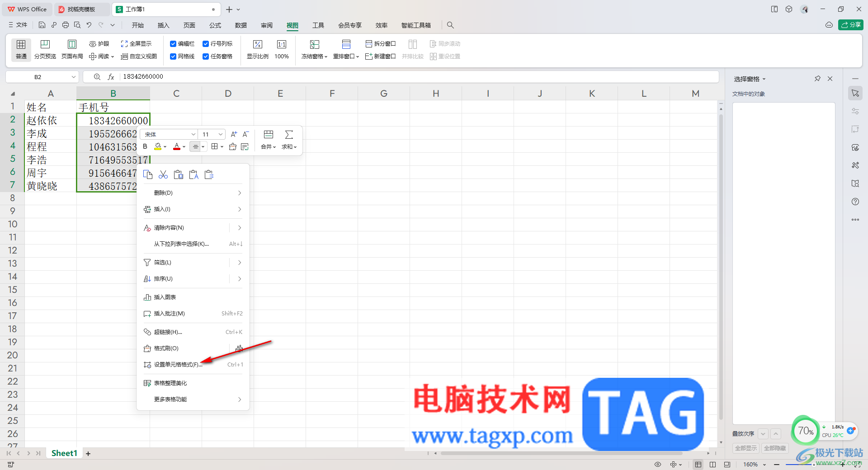This screenshot has height=470, width=868.
Task: Expand borders dropdown in mini toolbar
Action: 222,146
